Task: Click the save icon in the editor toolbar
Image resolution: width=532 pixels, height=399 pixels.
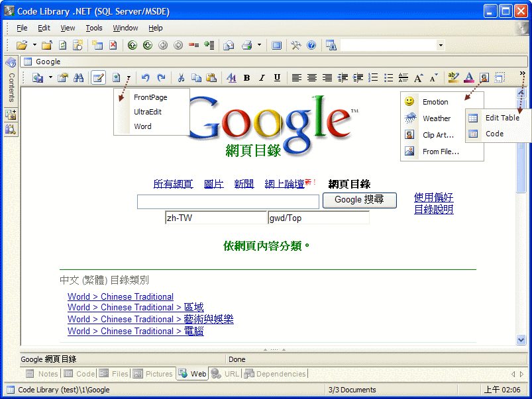Action: [38, 78]
